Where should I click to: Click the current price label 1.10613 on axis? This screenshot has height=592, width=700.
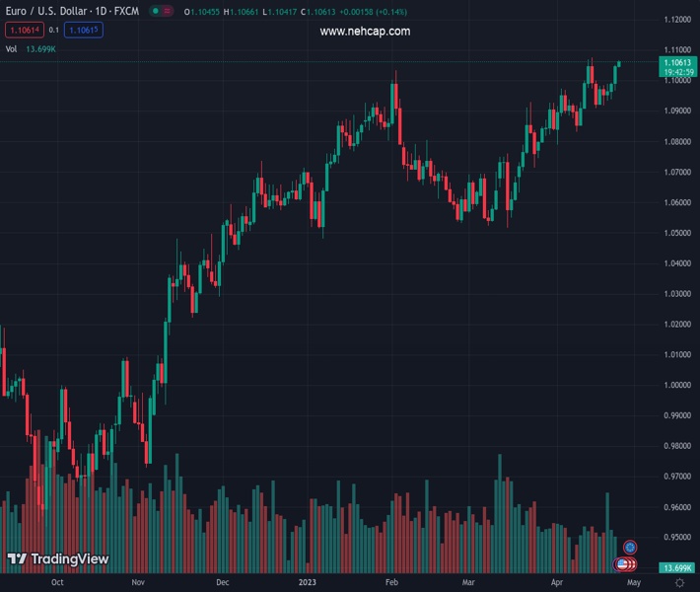[x=678, y=62]
